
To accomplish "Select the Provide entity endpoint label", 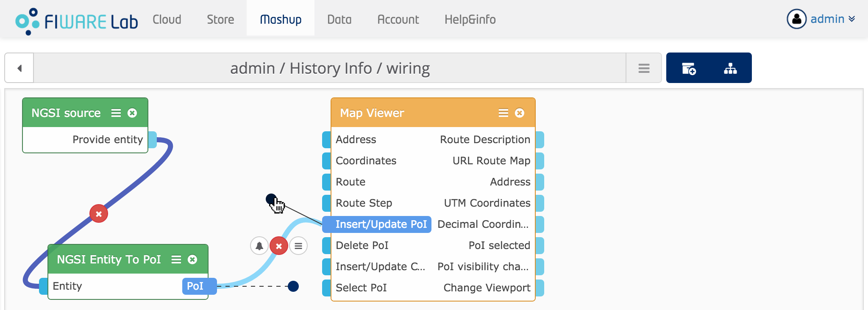I will [x=108, y=140].
